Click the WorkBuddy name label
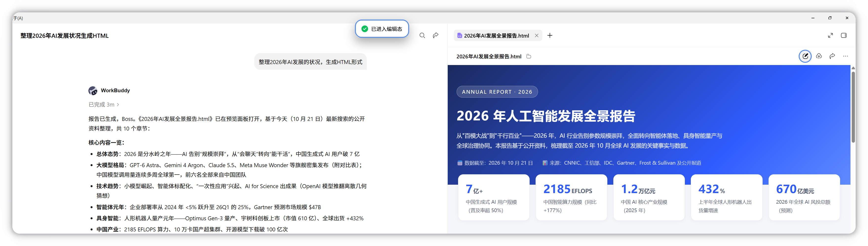Screen dimensions: 868x246 point(115,90)
